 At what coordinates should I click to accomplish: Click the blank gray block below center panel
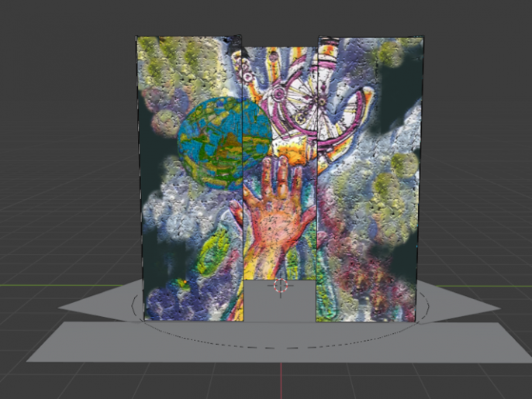point(280,304)
